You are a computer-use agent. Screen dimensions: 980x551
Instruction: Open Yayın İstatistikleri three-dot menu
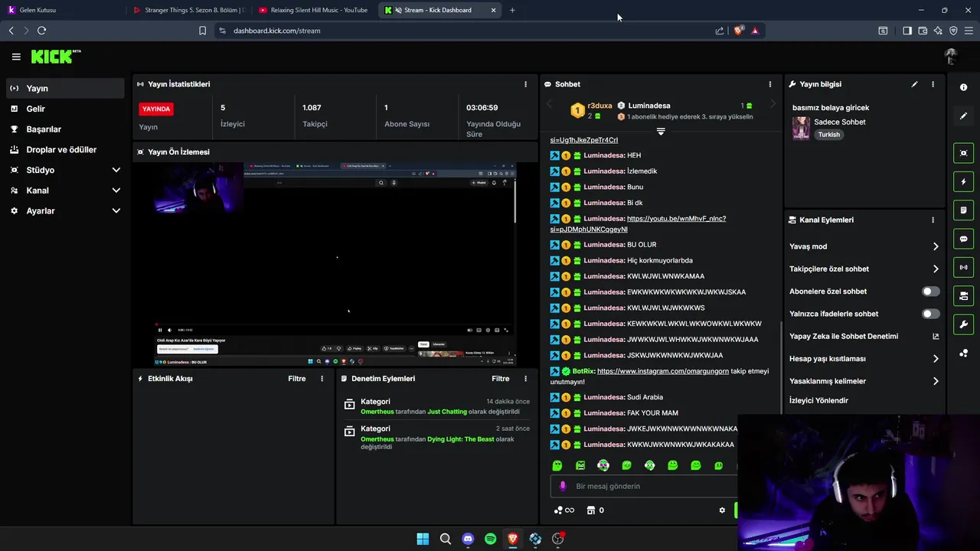coord(525,84)
